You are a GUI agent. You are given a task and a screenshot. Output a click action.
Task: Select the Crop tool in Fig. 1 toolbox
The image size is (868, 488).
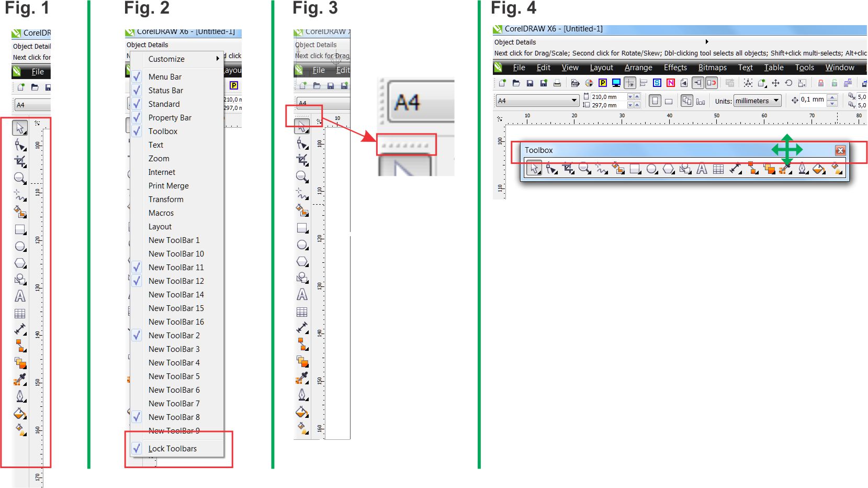(20, 161)
